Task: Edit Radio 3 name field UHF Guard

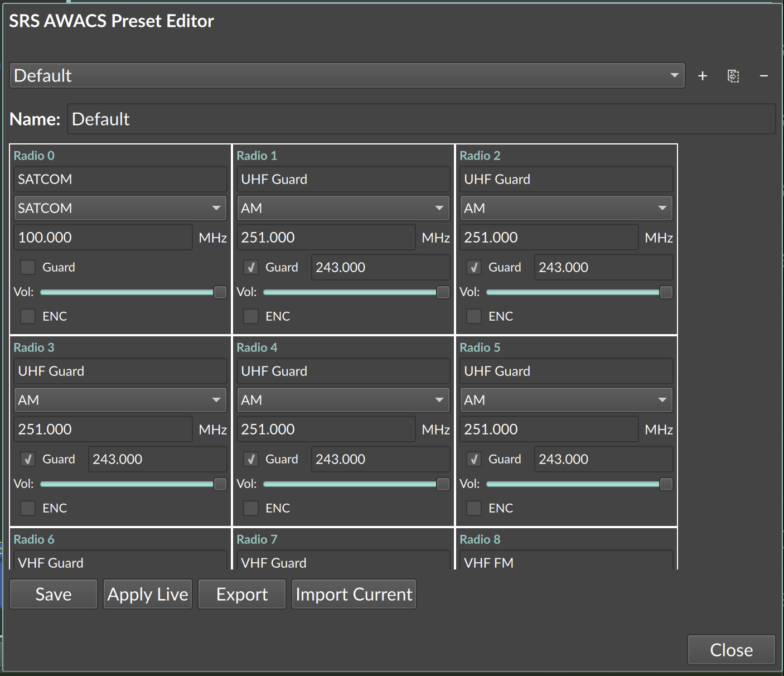Action: coord(120,371)
